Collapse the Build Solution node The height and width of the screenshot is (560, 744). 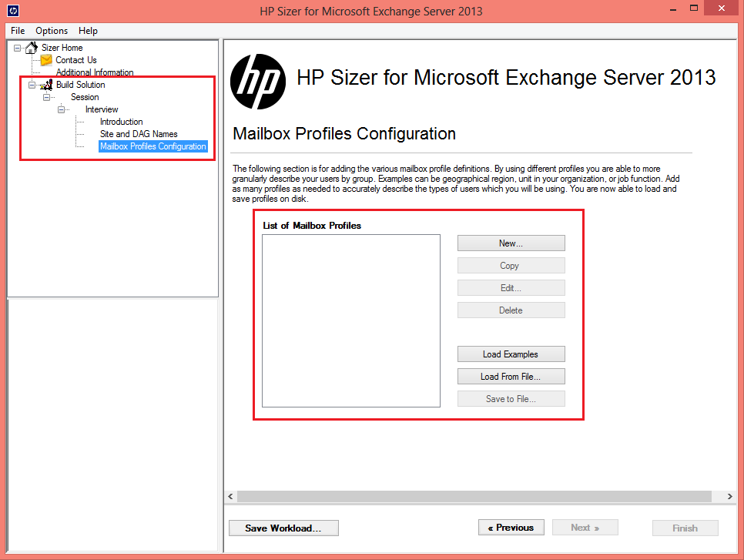coord(32,85)
